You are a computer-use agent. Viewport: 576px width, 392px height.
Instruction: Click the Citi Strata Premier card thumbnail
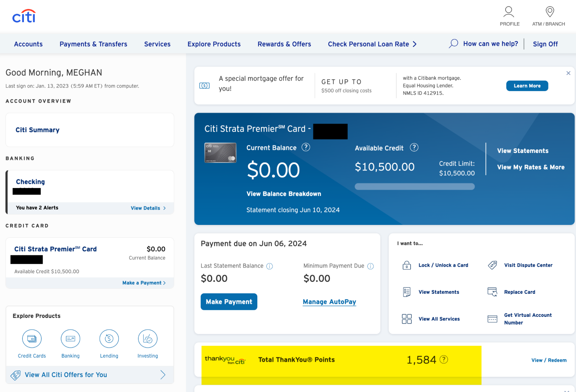point(220,153)
